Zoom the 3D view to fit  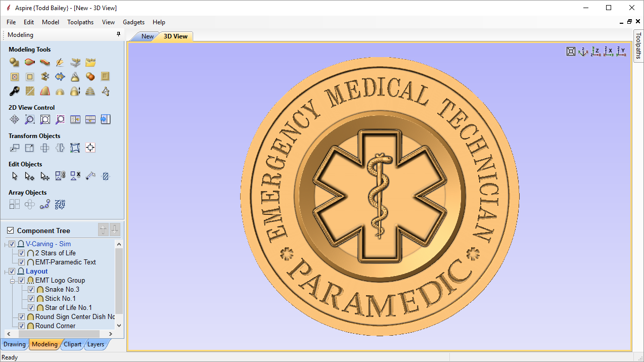571,52
